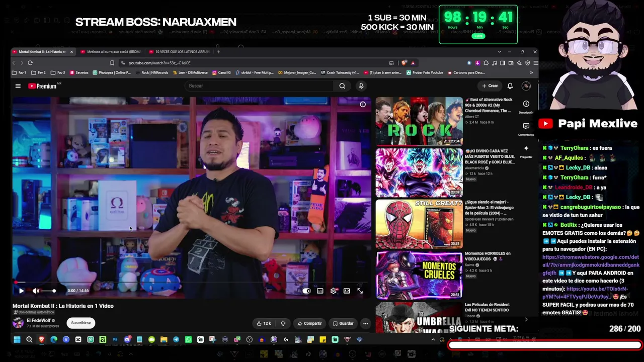Start voice search with the microphone
Image resolution: width=644 pixels, height=362 pixels.
361,86
